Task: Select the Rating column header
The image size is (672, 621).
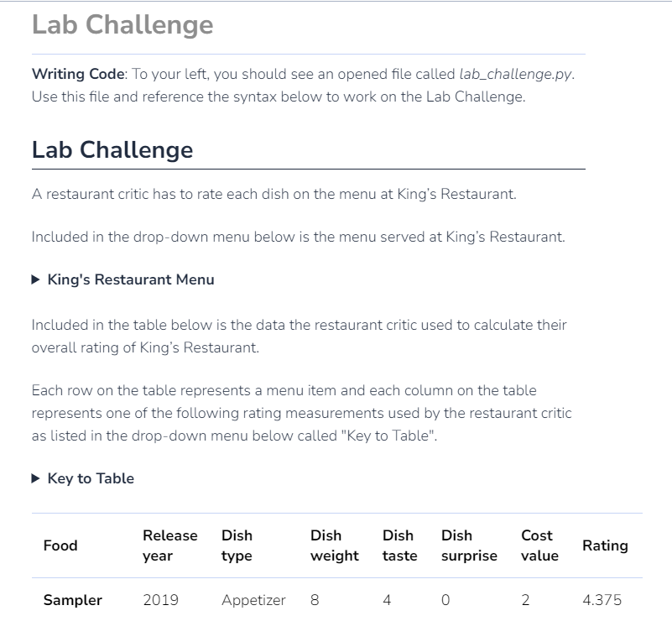Action: (x=606, y=545)
